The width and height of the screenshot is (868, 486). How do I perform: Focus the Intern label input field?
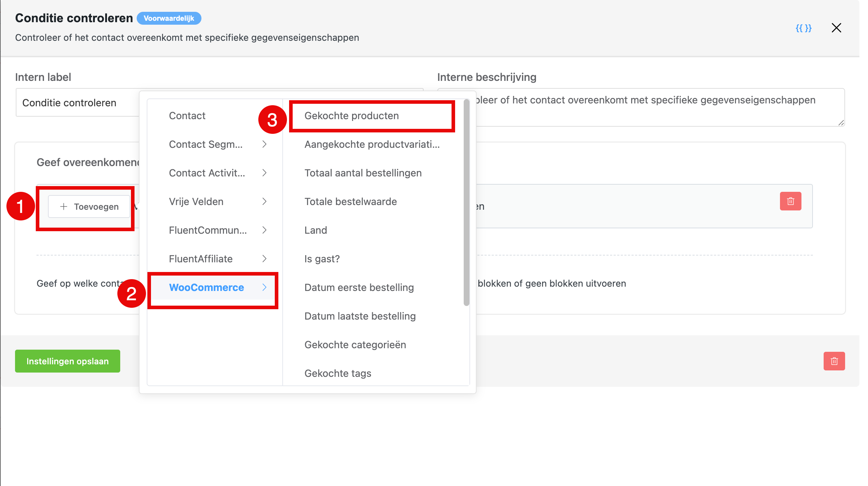(77, 103)
